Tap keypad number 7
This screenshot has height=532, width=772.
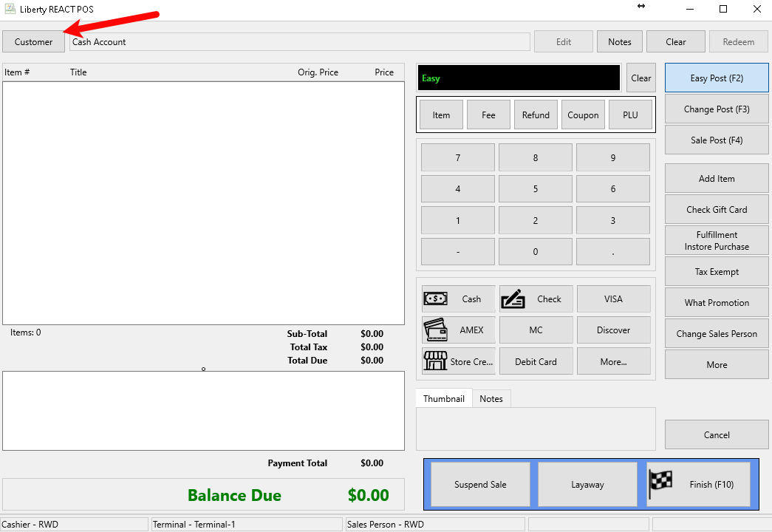458,157
